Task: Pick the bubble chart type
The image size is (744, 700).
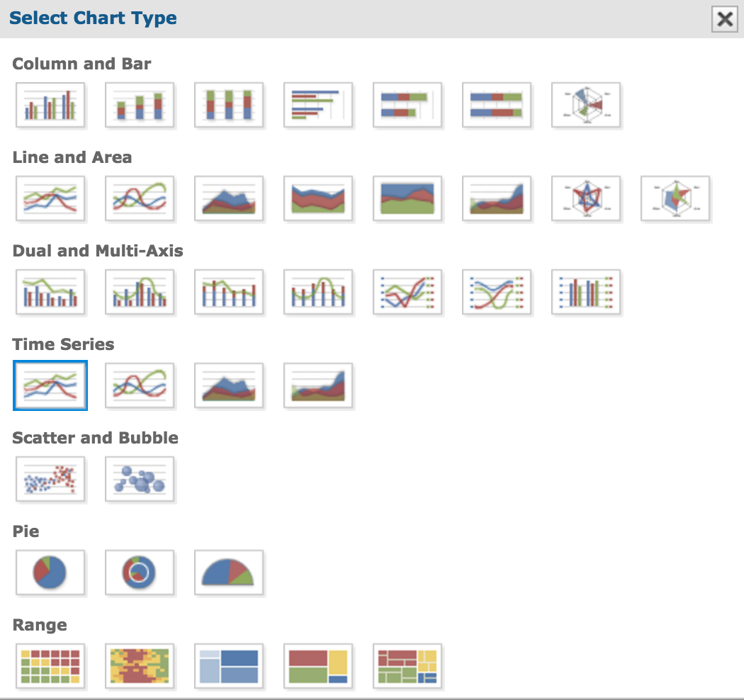Action: coord(140,479)
